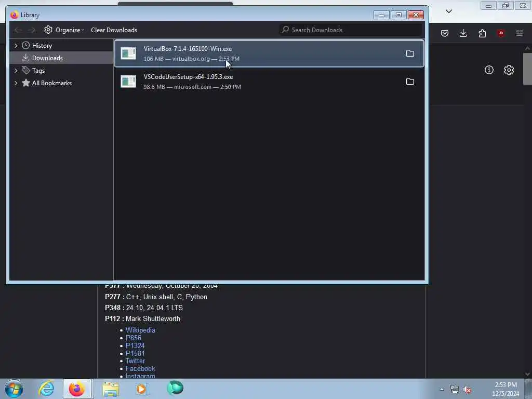The image size is (532, 399).
Task: Click the scroll-down arrow of page scrollbar
Action: coord(527,374)
